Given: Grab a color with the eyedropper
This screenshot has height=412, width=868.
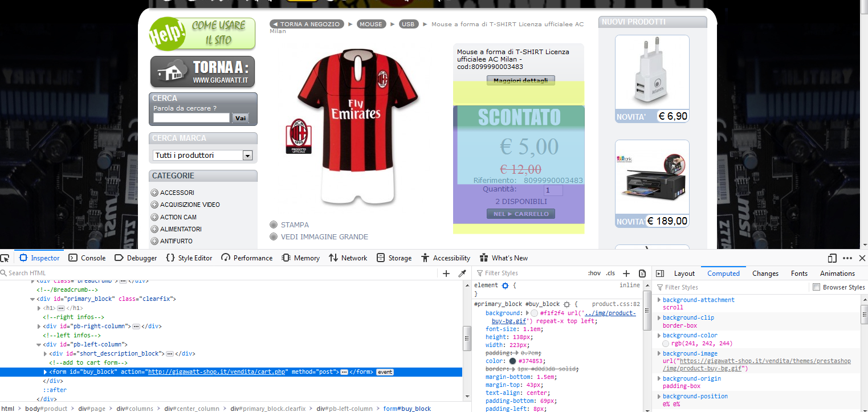Looking at the screenshot, I should pyautogui.click(x=462, y=274).
